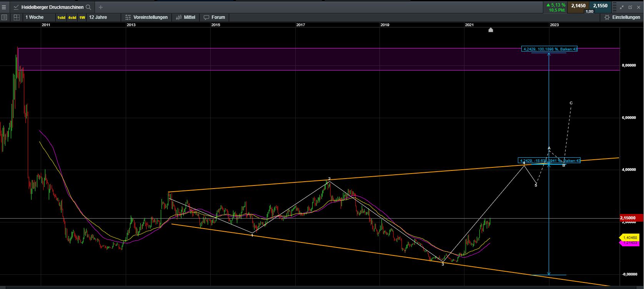Click the 1,00 spread value
Viewport: 644px width, 289px height.
pos(589,12)
